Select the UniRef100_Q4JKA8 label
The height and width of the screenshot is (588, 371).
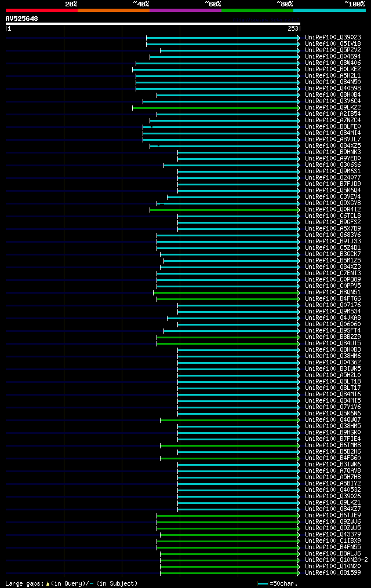[333, 318]
